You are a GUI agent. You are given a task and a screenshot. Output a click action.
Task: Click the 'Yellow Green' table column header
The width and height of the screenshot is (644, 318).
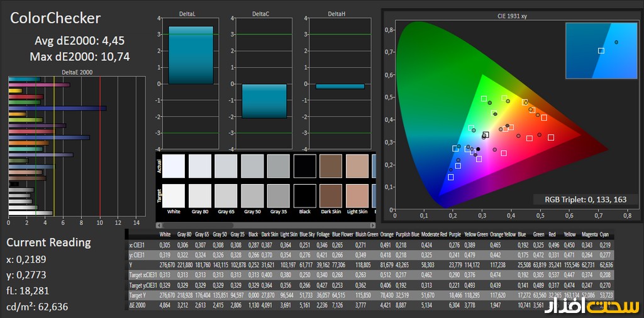476,234
